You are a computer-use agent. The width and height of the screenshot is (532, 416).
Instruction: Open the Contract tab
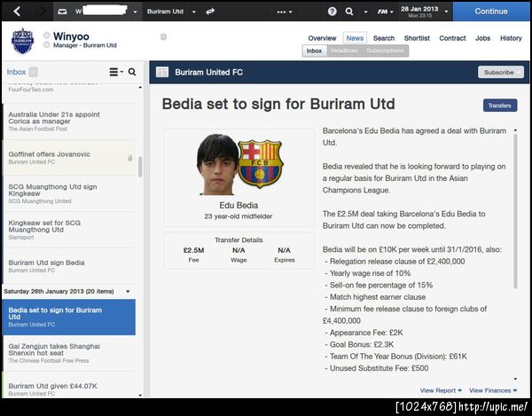click(452, 38)
